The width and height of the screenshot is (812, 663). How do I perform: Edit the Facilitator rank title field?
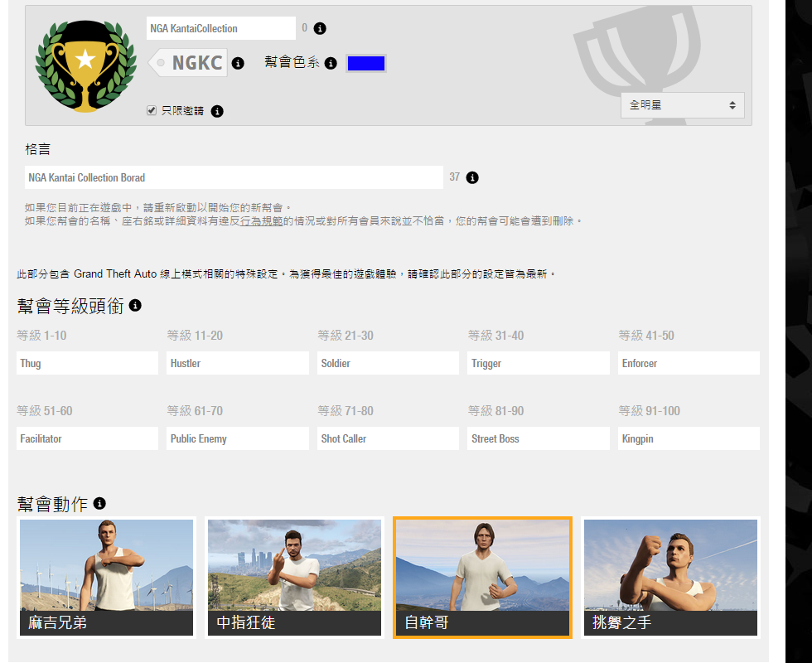point(87,438)
